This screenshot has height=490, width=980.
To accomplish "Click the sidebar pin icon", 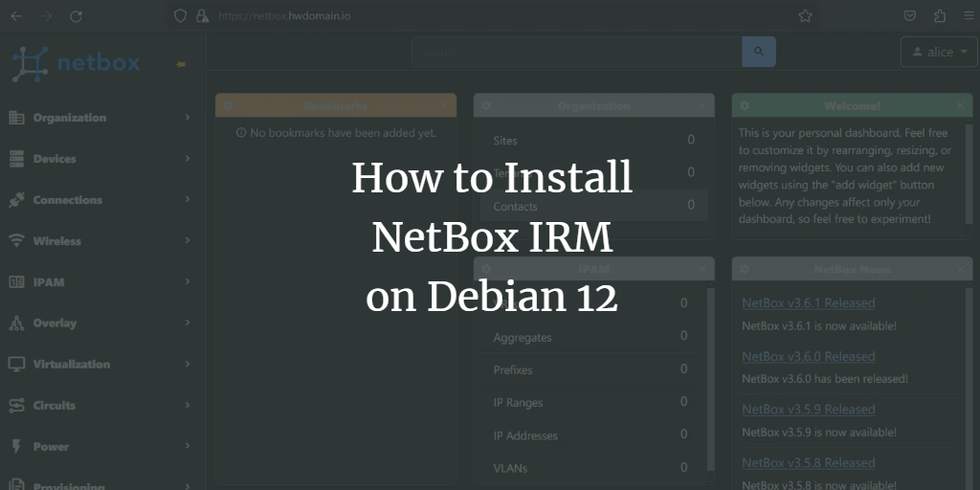I will tap(181, 64).
